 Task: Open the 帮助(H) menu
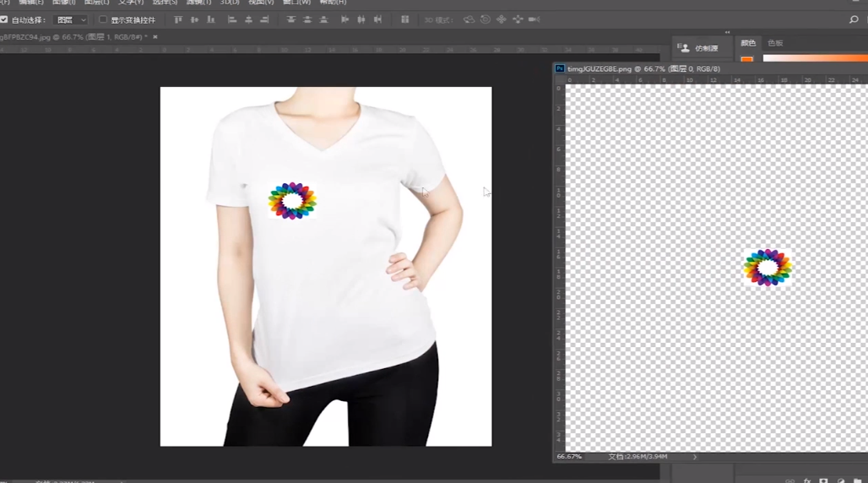tap(333, 3)
